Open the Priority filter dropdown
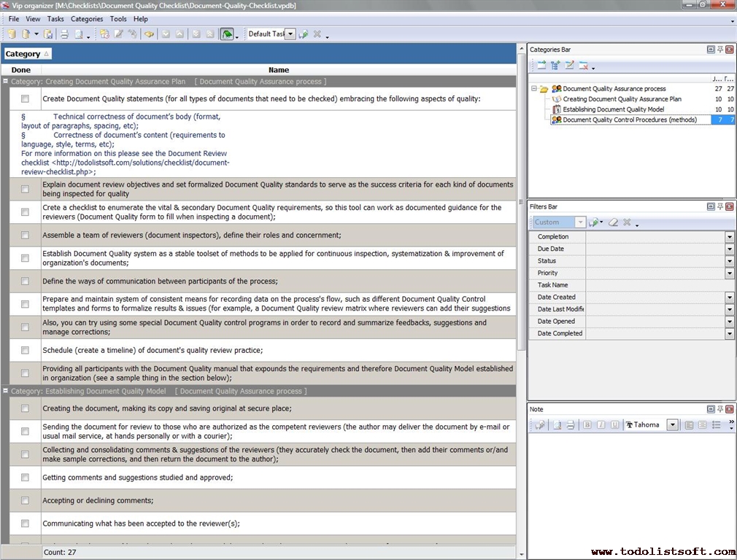The image size is (737, 560). tap(729, 273)
